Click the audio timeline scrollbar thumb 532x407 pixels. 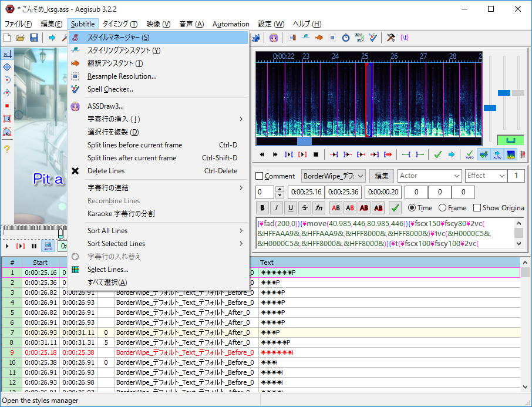pos(304,141)
